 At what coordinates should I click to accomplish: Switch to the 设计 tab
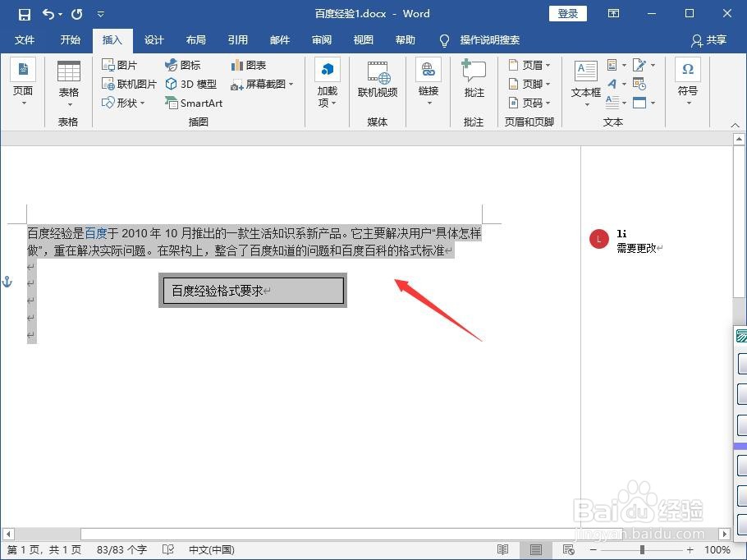(154, 40)
